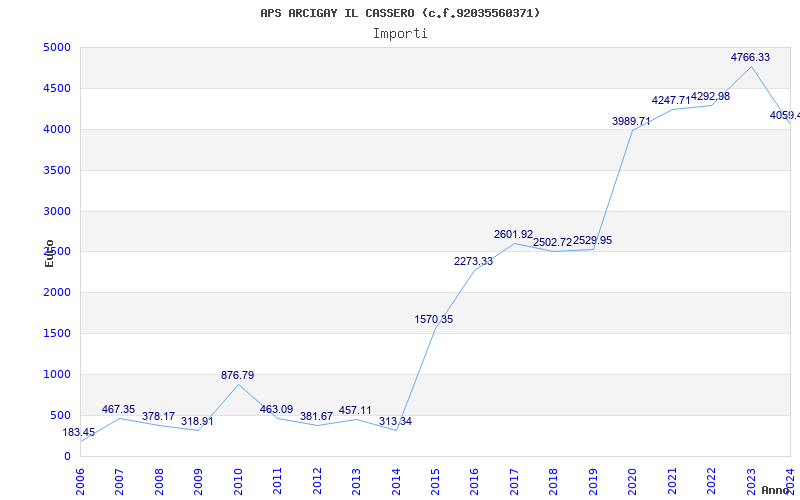Click the 2022 x-axis year label
The width and height of the screenshot is (800, 500).
coord(712,481)
